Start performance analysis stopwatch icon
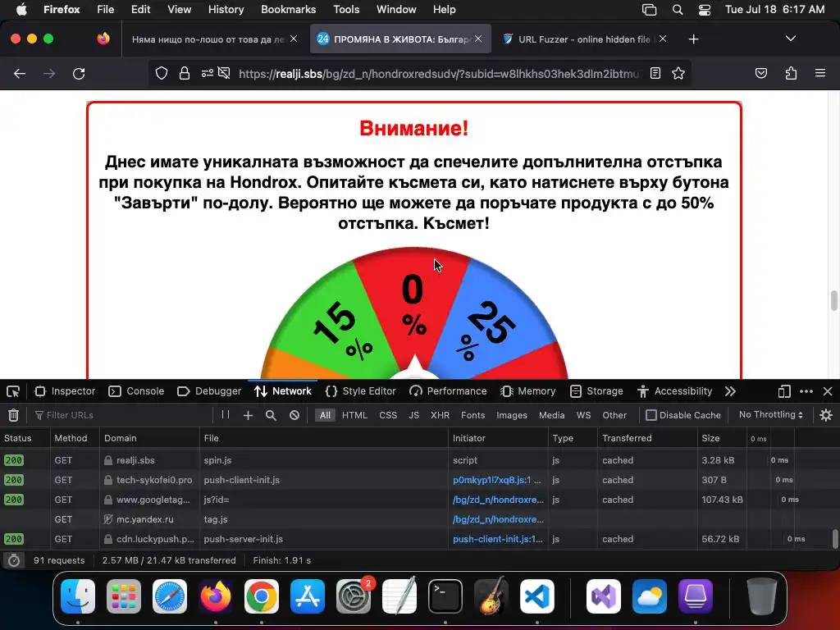This screenshot has width=840, height=630. [14, 560]
